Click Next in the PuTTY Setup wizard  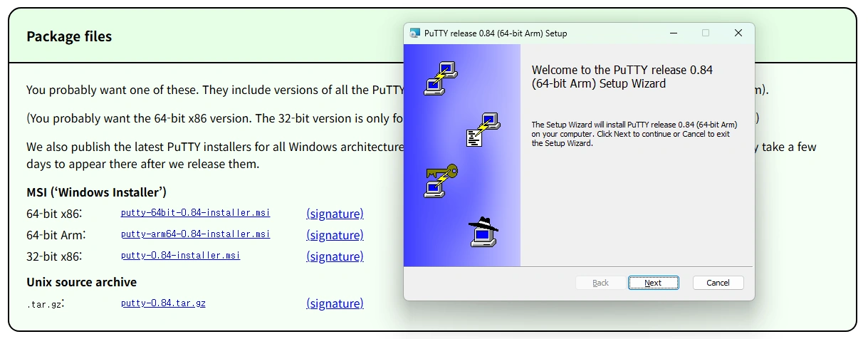(x=653, y=283)
